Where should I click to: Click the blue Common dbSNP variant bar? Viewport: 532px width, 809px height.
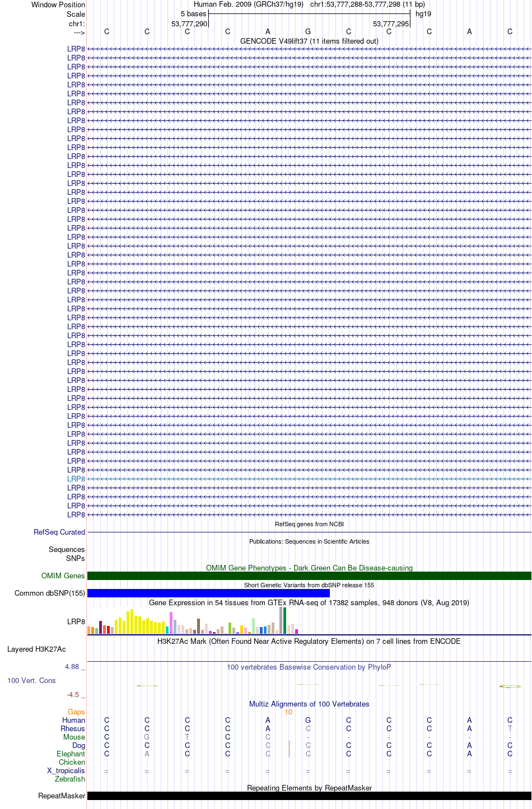coord(208,593)
